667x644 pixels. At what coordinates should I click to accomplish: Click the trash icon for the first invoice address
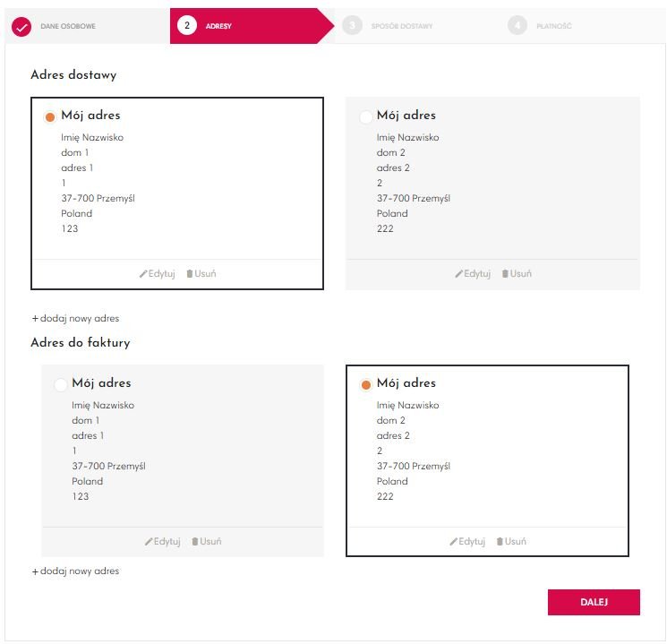coord(195,542)
